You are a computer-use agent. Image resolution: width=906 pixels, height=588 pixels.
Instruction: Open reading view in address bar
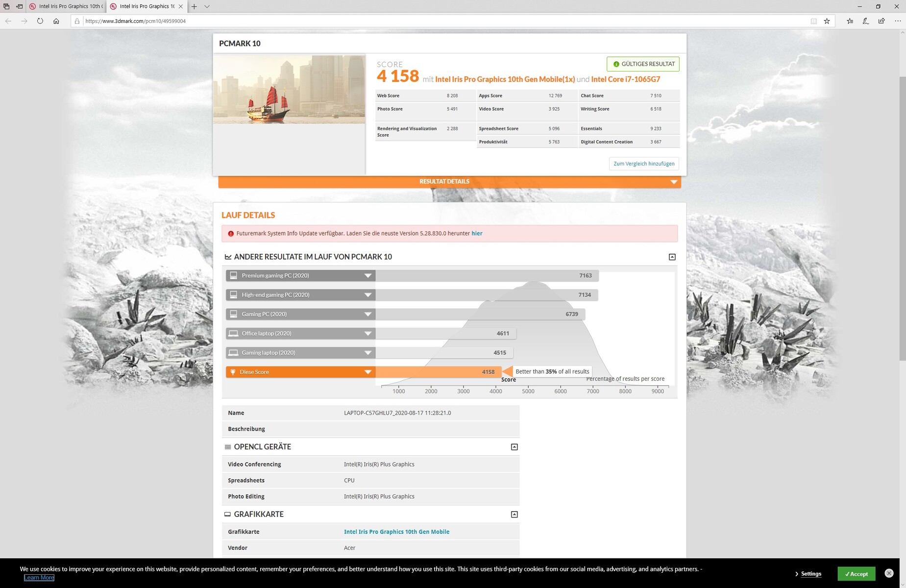tap(814, 21)
